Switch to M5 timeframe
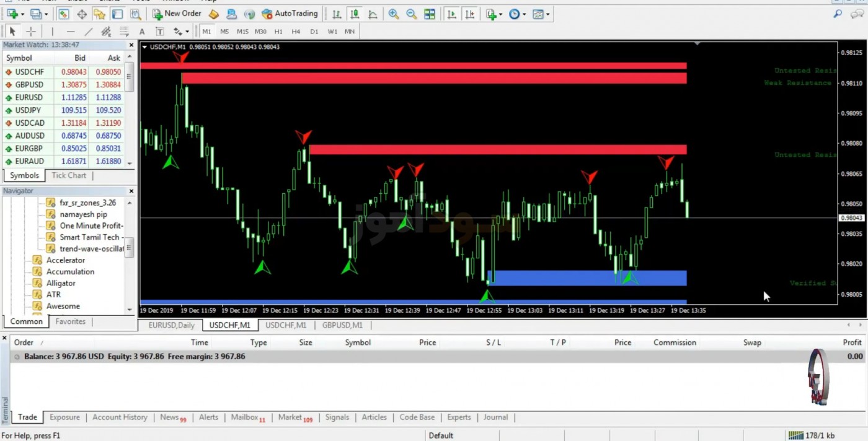This screenshot has width=868, height=441. 224,32
